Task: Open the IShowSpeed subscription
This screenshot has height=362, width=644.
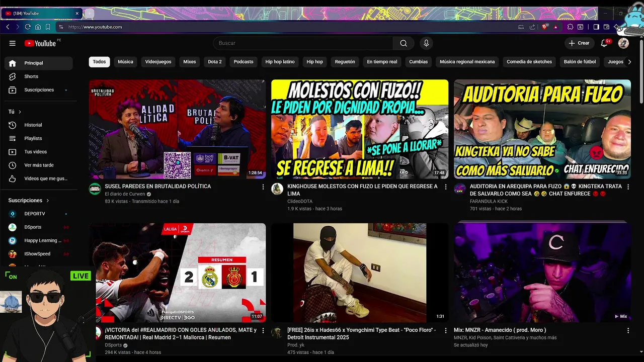Action: click(x=39, y=254)
